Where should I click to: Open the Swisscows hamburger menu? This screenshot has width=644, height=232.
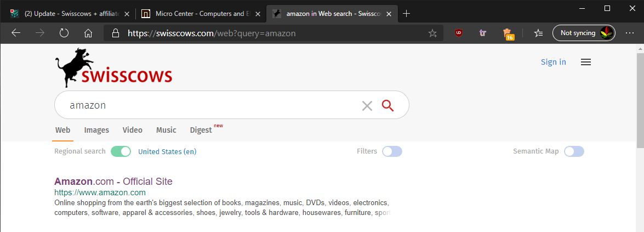point(586,63)
